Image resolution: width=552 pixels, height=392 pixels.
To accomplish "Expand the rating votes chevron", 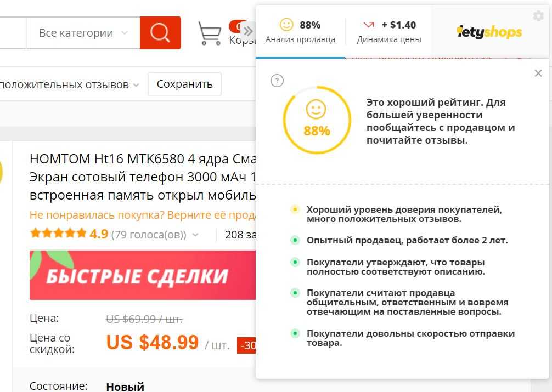I will (195, 235).
